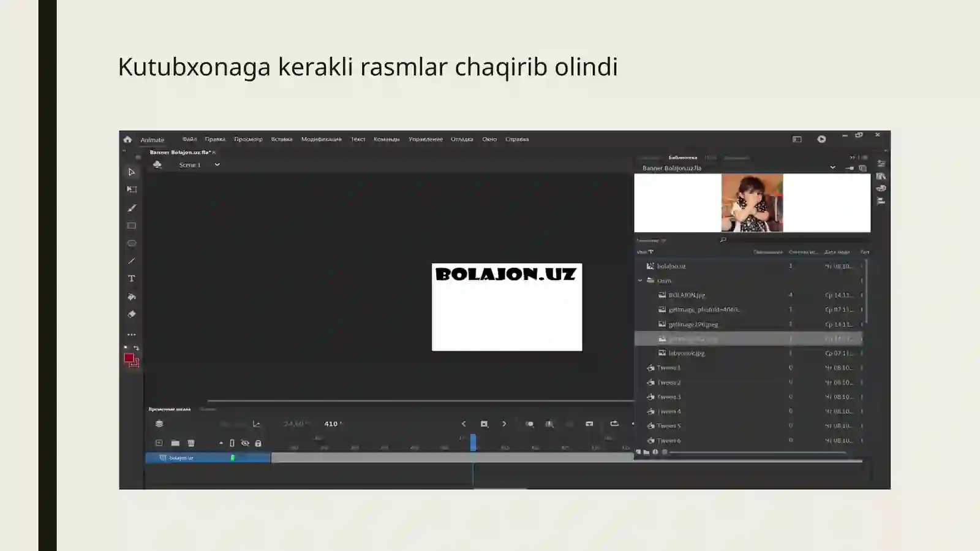Click the current frame number 410
This screenshot has width=980, height=551.
pyautogui.click(x=331, y=424)
